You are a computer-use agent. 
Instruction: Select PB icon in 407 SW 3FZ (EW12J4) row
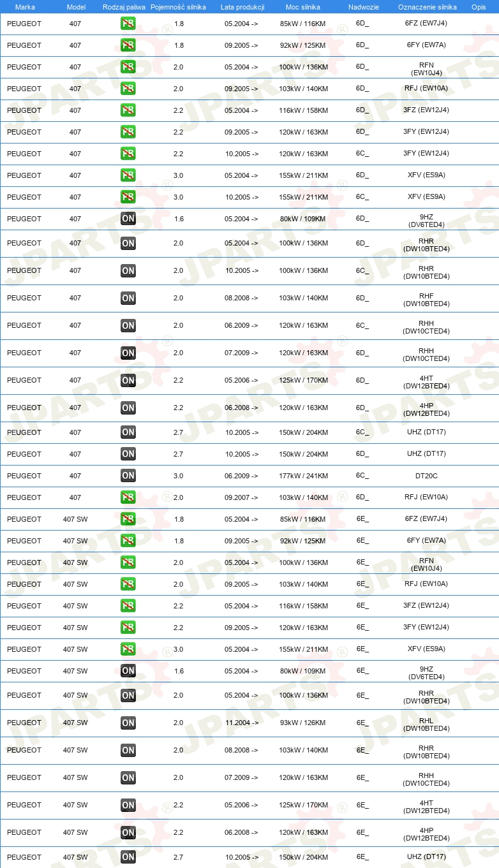(128, 606)
